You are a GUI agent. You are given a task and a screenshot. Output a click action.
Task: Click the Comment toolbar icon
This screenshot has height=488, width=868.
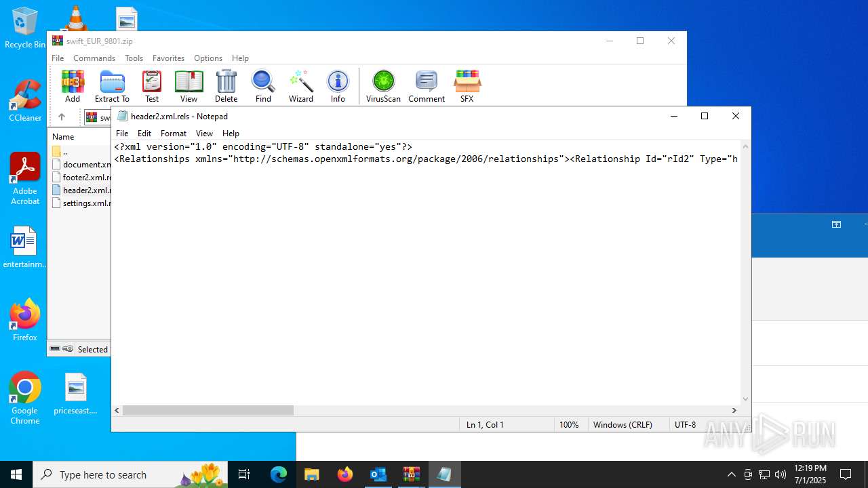pos(427,86)
